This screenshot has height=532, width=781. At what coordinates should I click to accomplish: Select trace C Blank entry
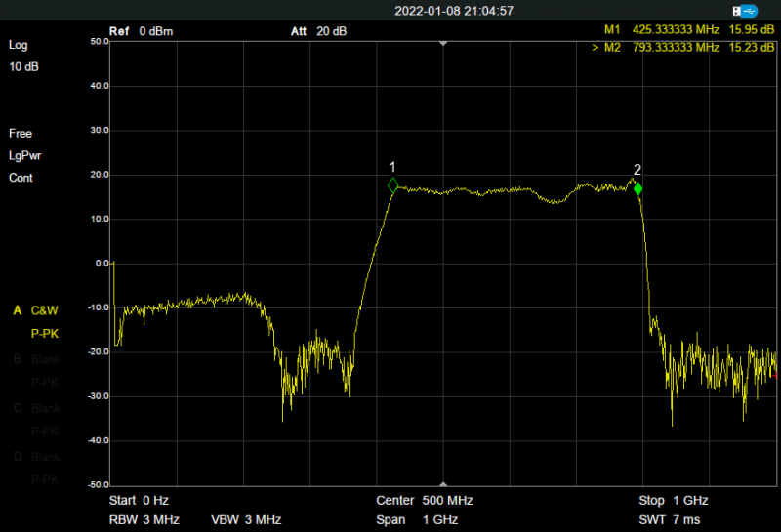(36, 408)
